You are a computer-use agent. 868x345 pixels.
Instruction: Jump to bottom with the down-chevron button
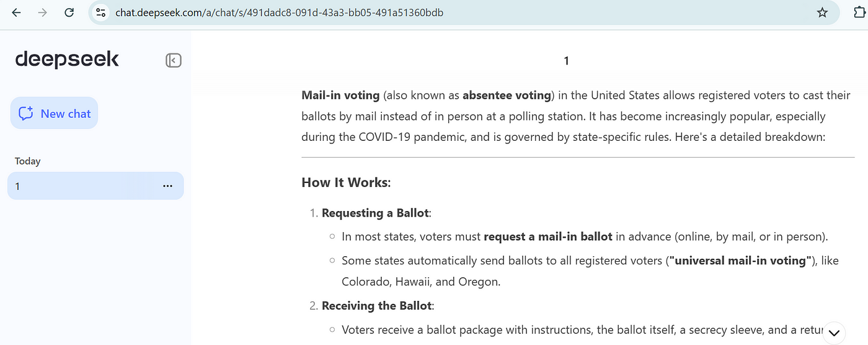pyautogui.click(x=835, y=333)
